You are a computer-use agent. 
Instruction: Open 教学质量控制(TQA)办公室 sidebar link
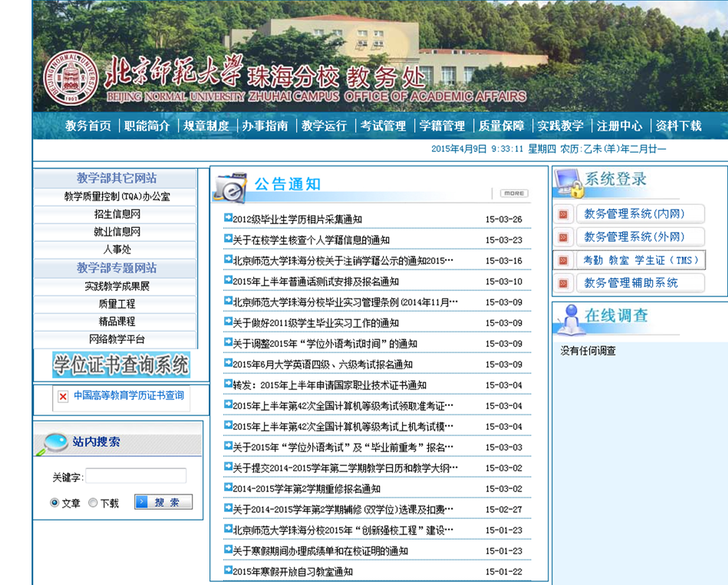click(x=117, y=197)
